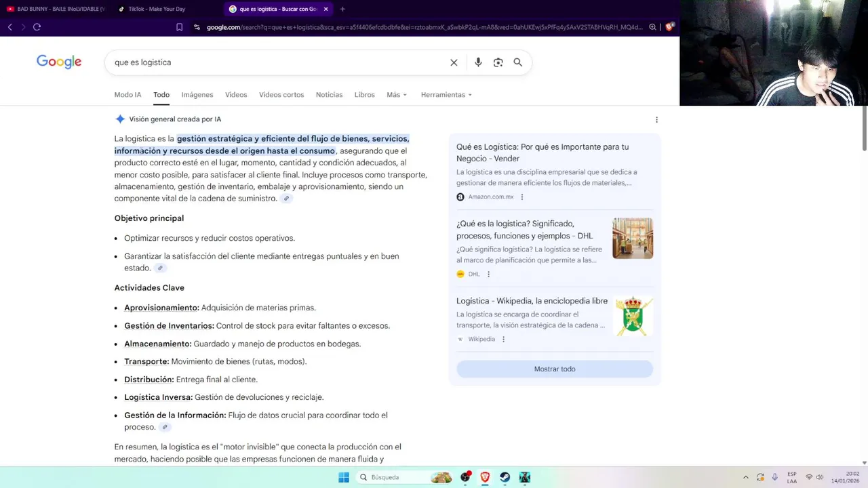Click in the Google search input field
Viewport: 868px width, 488px height.
click(x=278, y=62)
